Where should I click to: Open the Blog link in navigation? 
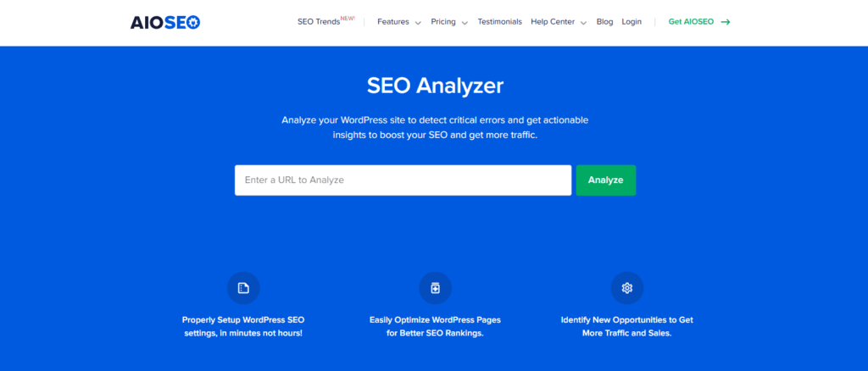604,22
